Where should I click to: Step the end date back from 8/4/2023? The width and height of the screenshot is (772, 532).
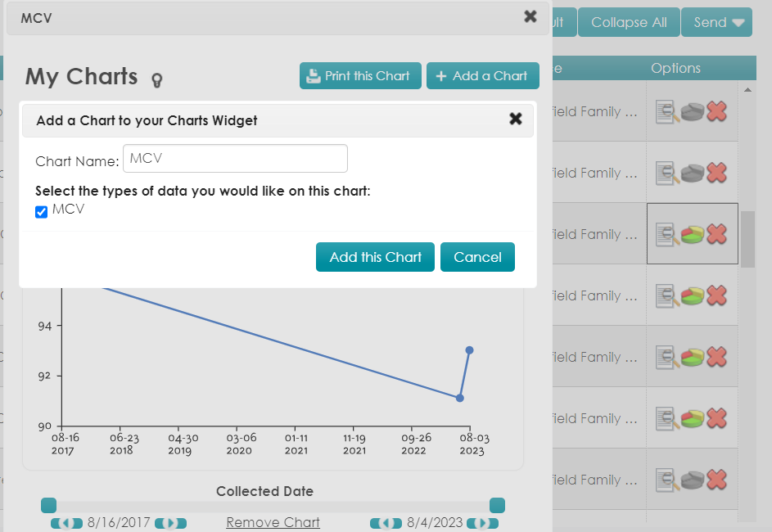(386, 523)
